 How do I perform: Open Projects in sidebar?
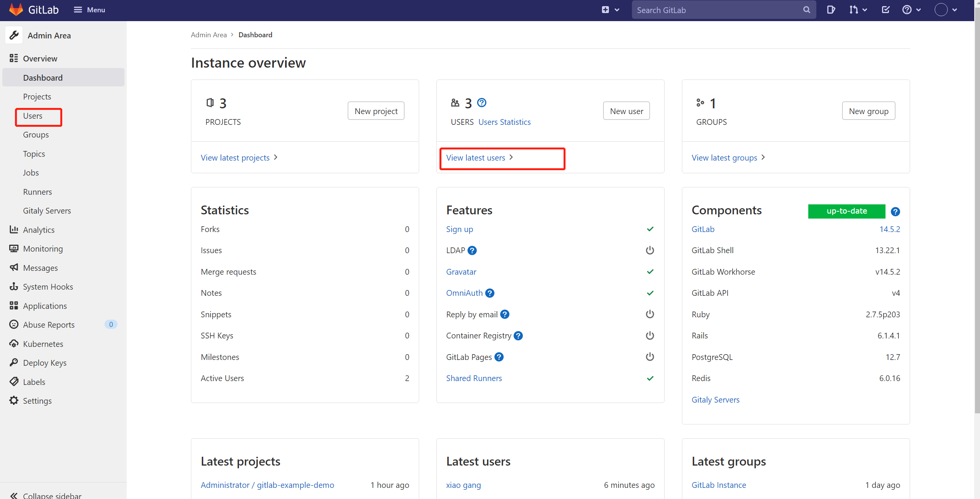[x=37, y=96]
